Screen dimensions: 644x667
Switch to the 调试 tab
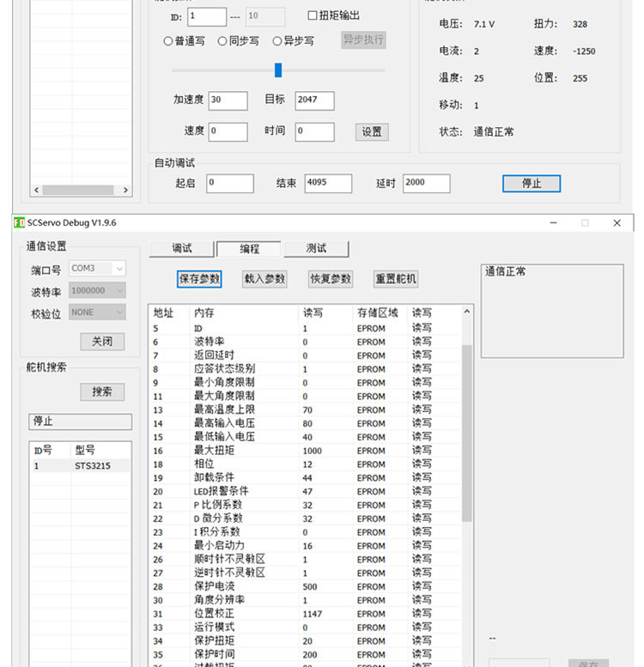[181, 248]
